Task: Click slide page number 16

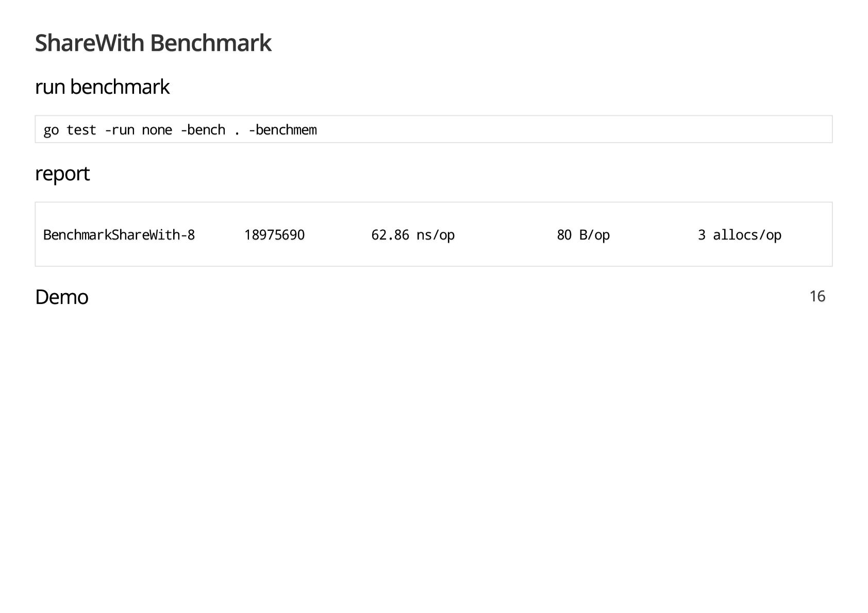Action: point(817,296)
